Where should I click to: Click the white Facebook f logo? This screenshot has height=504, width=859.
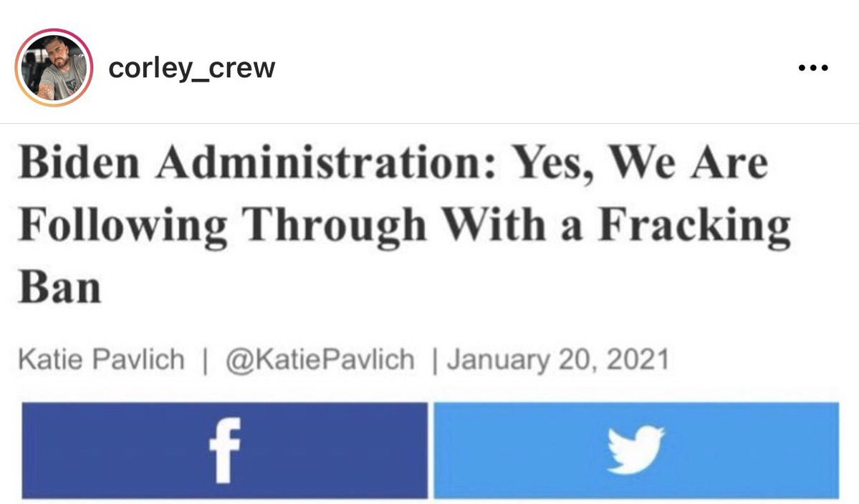pyautogui.click(x=225, y=450)
